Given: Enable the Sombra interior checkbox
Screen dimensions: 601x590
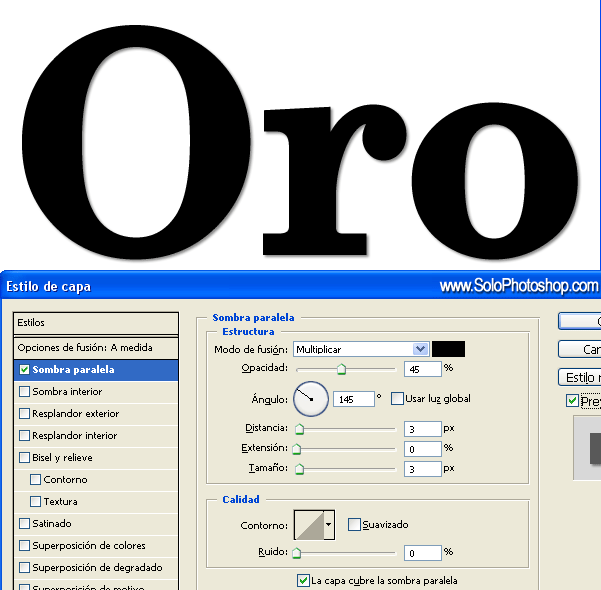Looking at the screenshot, I should (x=25, y=392).
